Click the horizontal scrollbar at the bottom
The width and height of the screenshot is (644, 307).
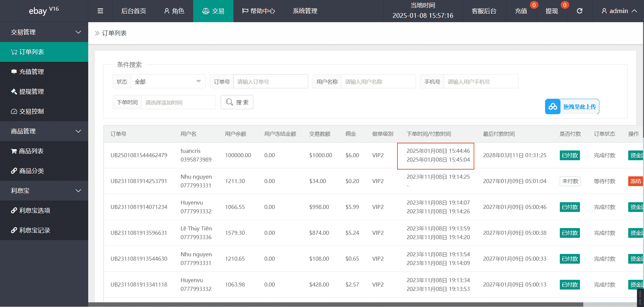coord(335,305)
